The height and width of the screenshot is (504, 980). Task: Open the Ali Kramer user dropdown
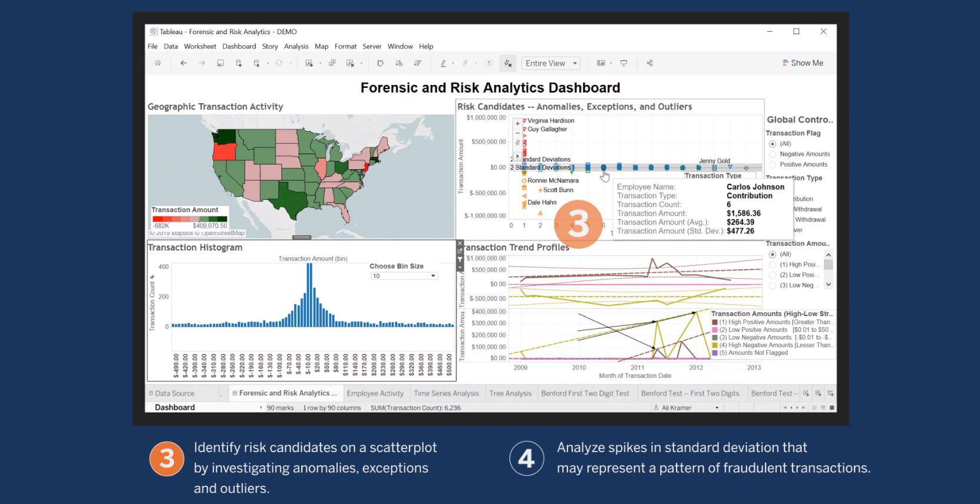point(717,408)
